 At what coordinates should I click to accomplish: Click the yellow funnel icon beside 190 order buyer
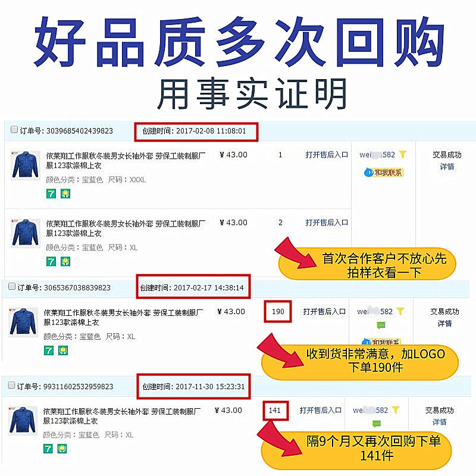400,311
